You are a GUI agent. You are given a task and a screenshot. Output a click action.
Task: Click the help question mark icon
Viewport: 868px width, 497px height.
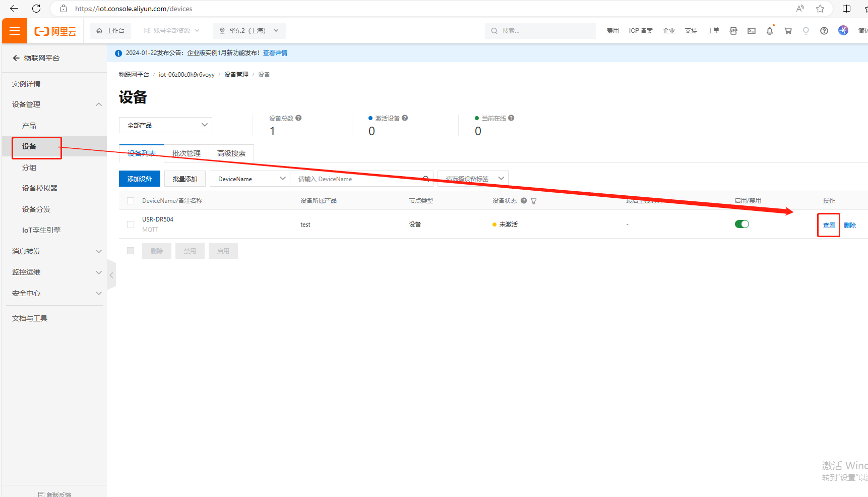[x=824, y=31]
